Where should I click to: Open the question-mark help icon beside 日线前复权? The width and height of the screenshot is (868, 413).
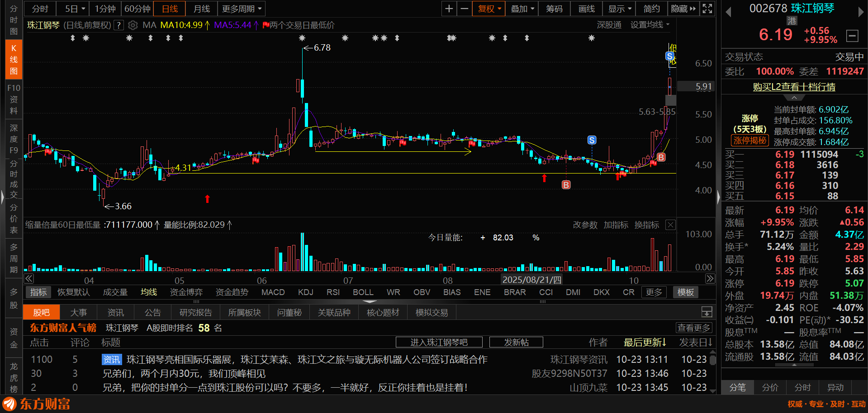(119, 25)
